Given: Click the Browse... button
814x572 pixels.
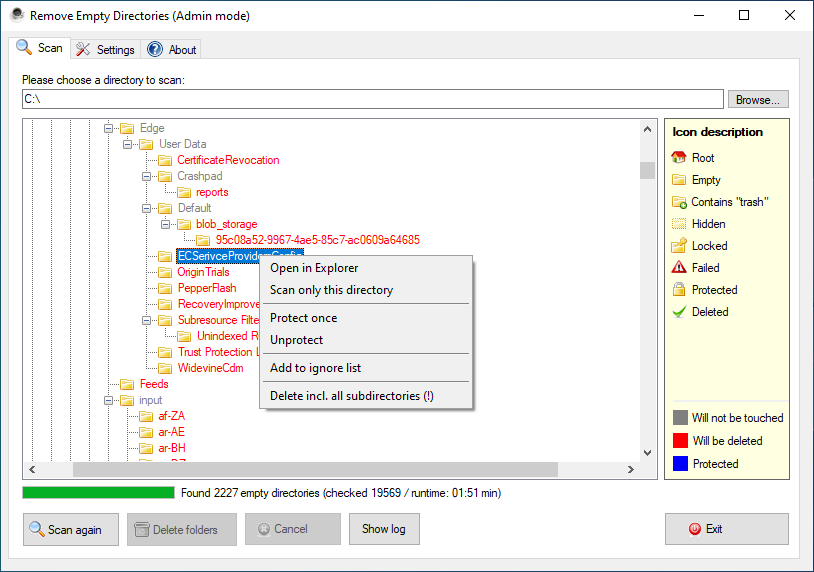Looking at the screenshot, I should tap(758, 99).
